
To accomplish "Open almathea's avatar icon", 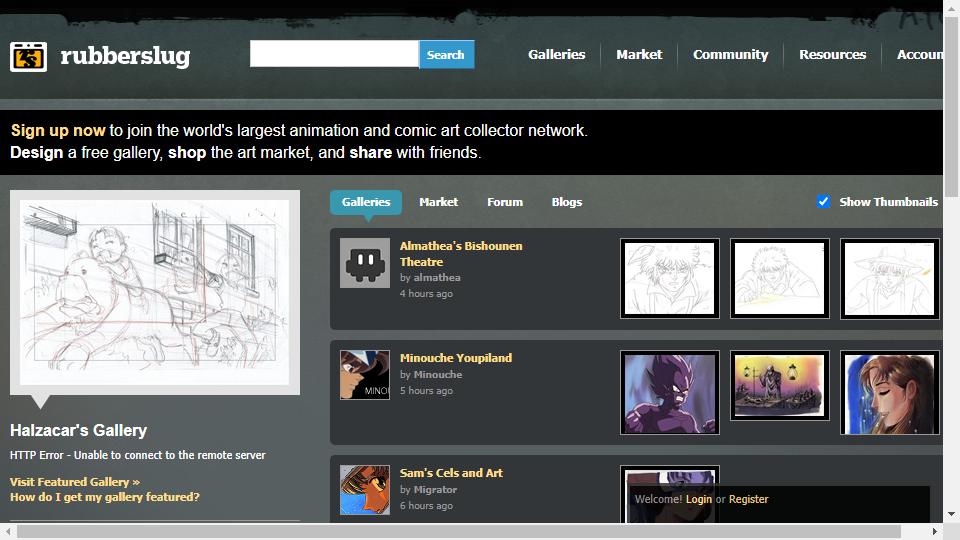I will [365, 263].
